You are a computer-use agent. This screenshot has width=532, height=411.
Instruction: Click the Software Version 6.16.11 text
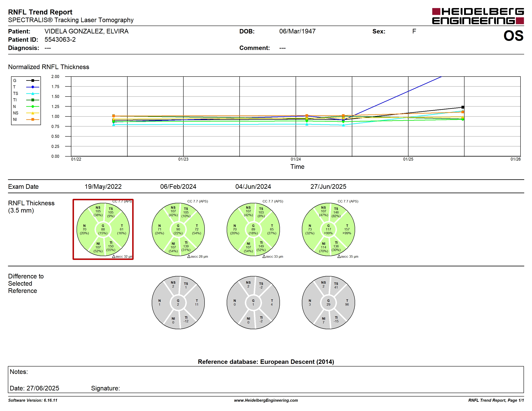click(33, 400)
